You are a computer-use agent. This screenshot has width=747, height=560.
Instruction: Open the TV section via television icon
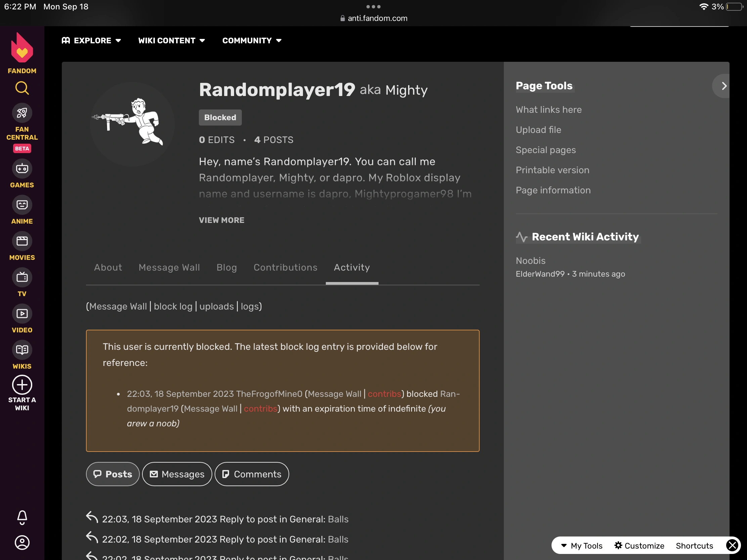(x=21, y=277)
